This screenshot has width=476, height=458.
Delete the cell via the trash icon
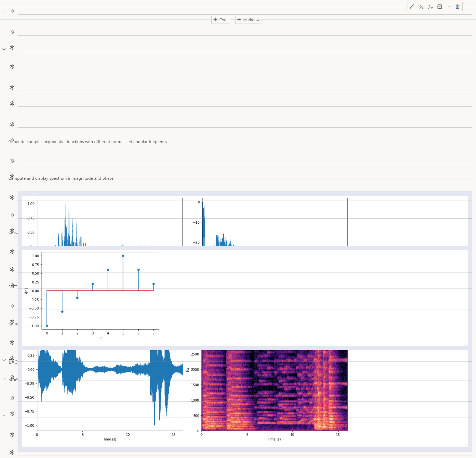pyautogui.click(x=457, y=7)
